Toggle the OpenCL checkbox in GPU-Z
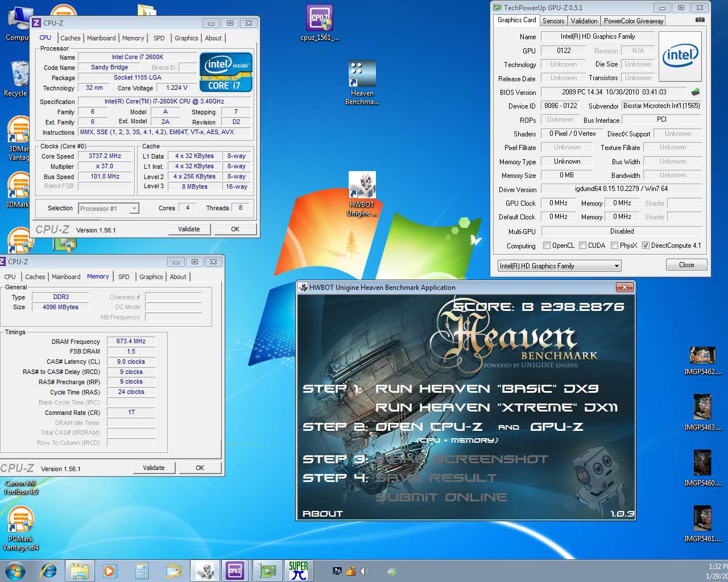This screenshot has width=728, height=582. click(547, 246)
